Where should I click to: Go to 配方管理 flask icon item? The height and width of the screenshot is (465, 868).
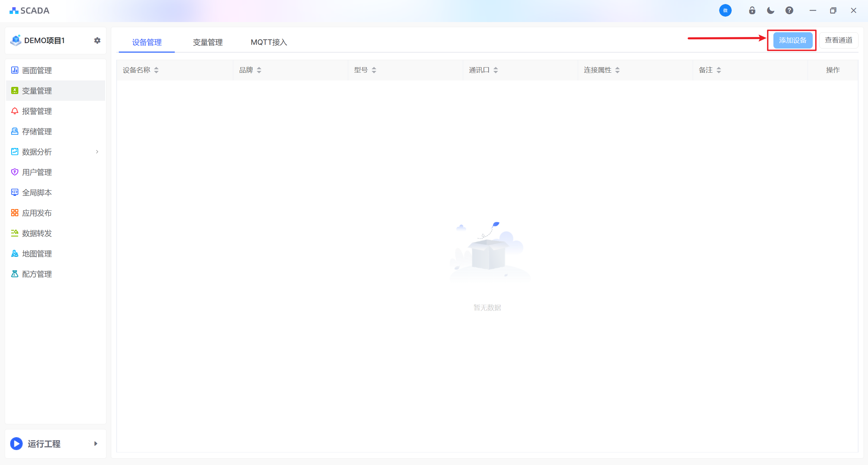37,274
